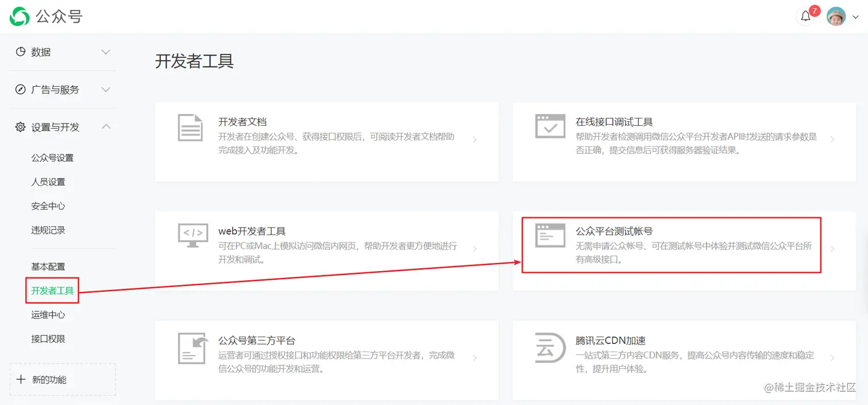This screenshot has height=405, width=868.
Task: Click the 在线接口调试工具 checkmark window icon
Action: (x=550, y=126)
